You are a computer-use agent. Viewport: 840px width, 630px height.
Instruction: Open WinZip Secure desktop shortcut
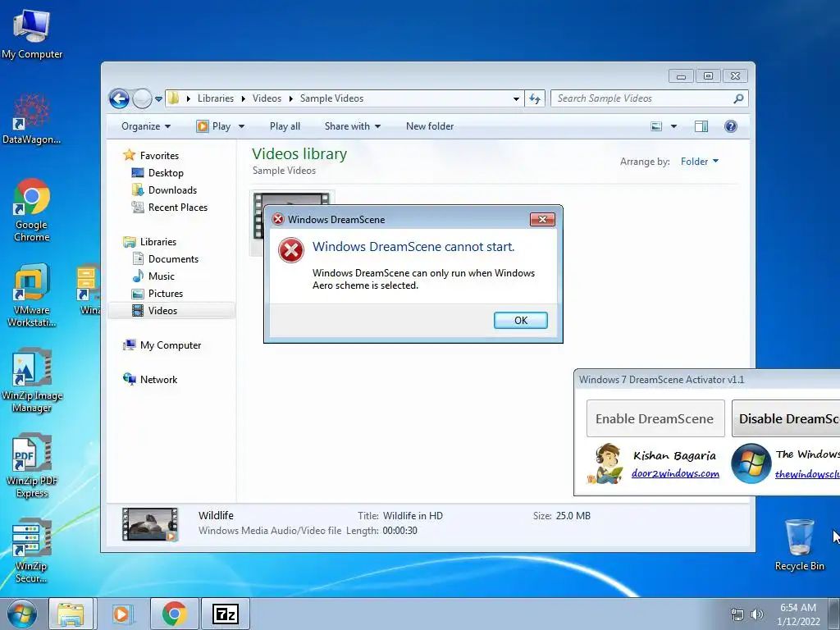pyautogui.click(x=32, y=550)
